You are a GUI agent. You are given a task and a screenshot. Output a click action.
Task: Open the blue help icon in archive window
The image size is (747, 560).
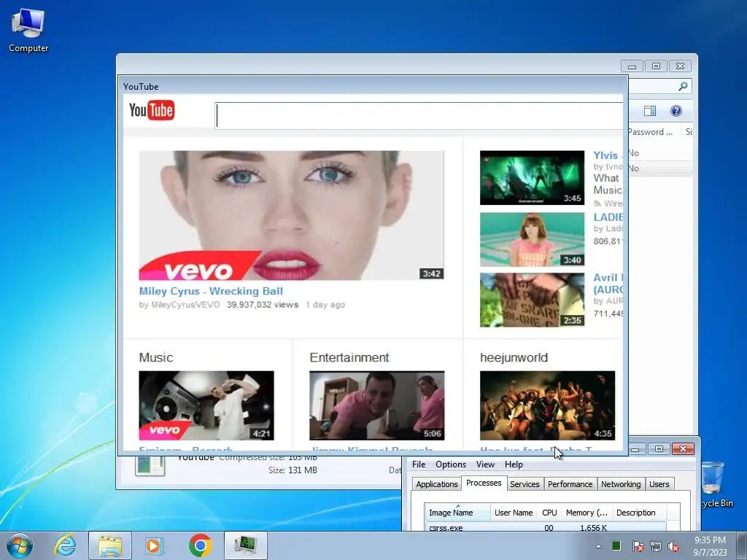[x=676, y=111]
